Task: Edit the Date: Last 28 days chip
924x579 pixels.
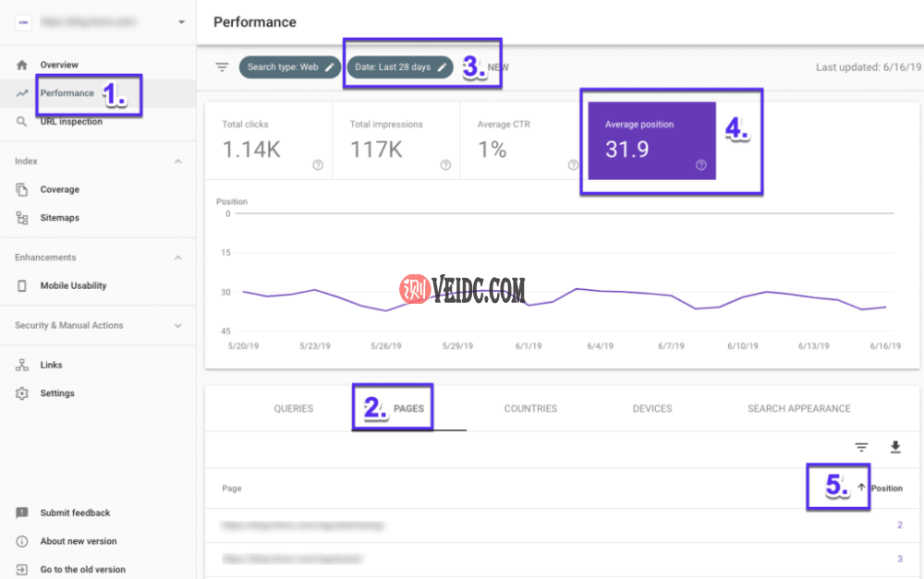Action: 399,67
